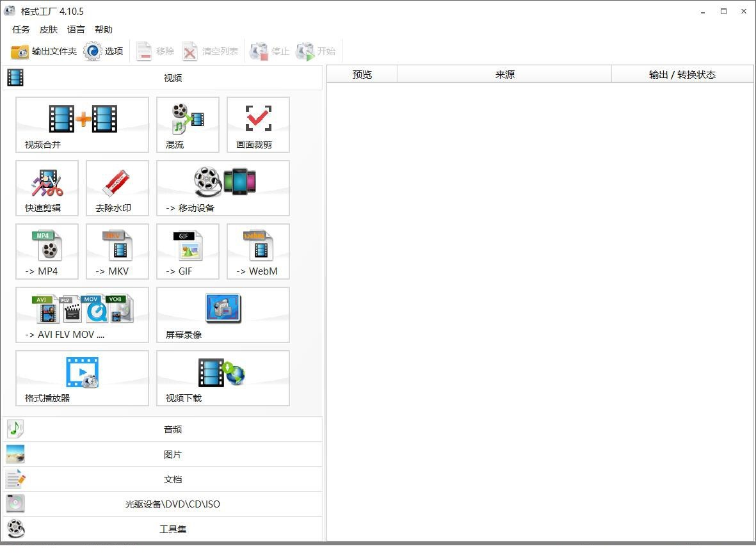The width and height of the screenshot is (756, 560).
Task: Open the 去除水印 watermark remover
Action: pos(117,188)
